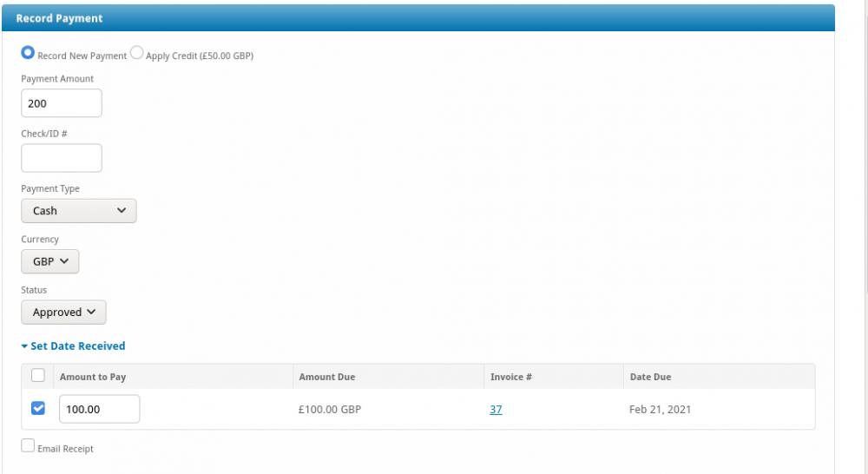Open the Currency dropdown showing GBP

[49, 261]
